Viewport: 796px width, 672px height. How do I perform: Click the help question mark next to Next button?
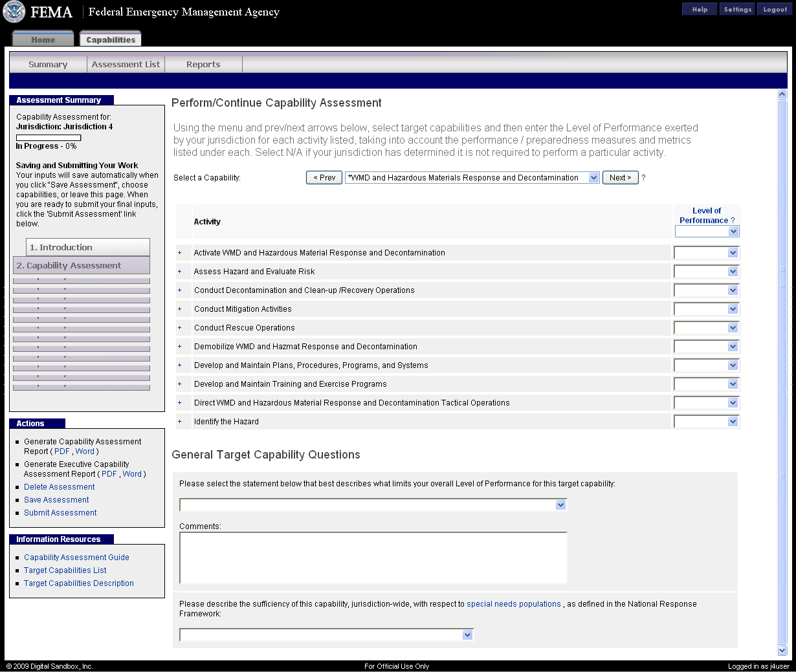click(643, 178)
